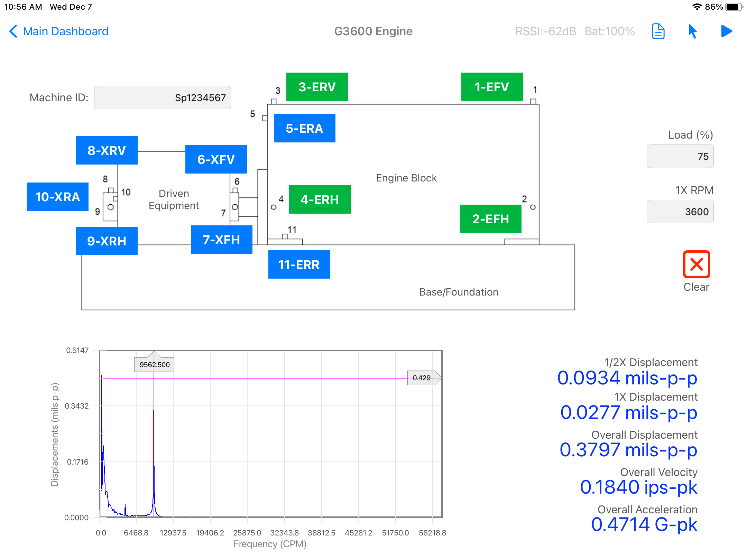Select the 9-XRH measurement point
This screenshot has width=747, height=560.
(x=107, y=241)
